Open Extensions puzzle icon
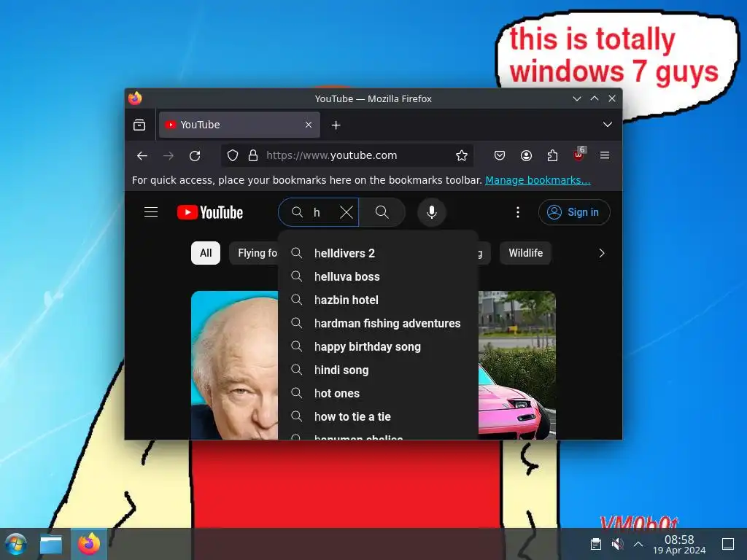Image resolution: width=747 pixels, height=560 pixels. [x=552, y=156]
